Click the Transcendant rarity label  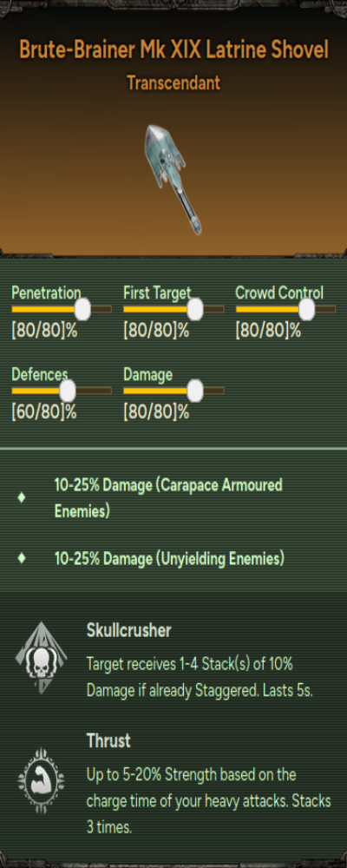pyautogui.click(x=173, y=83)
